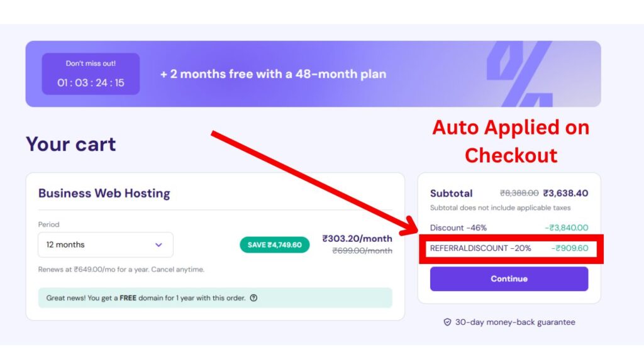Click the 30-day money-back guarantee text

pos(515,322)
